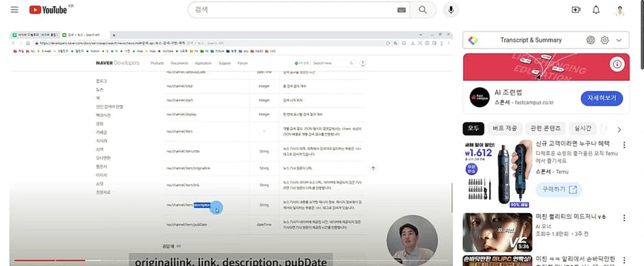644x266 pixels.
Task: Open the YouTube guide hamburger menu
Action: [14, 10]
